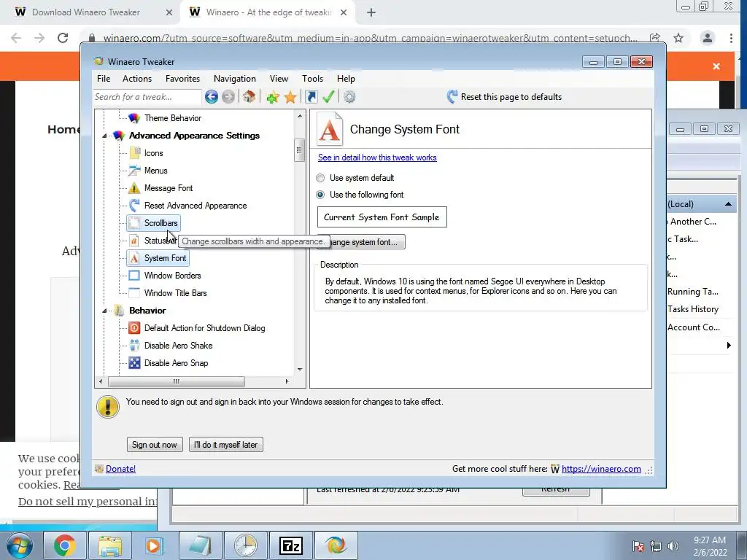
Task: Click the Back navigation arrow in Winaero Tweaker toolbar
Action: pos(212,97)
